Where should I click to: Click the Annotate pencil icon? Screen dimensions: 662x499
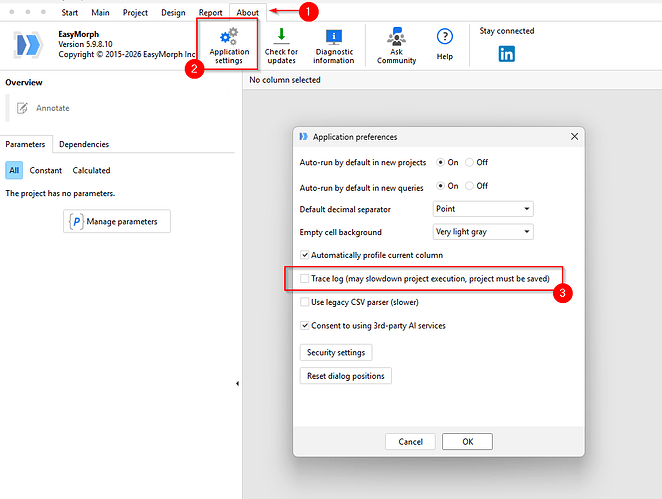23,108
